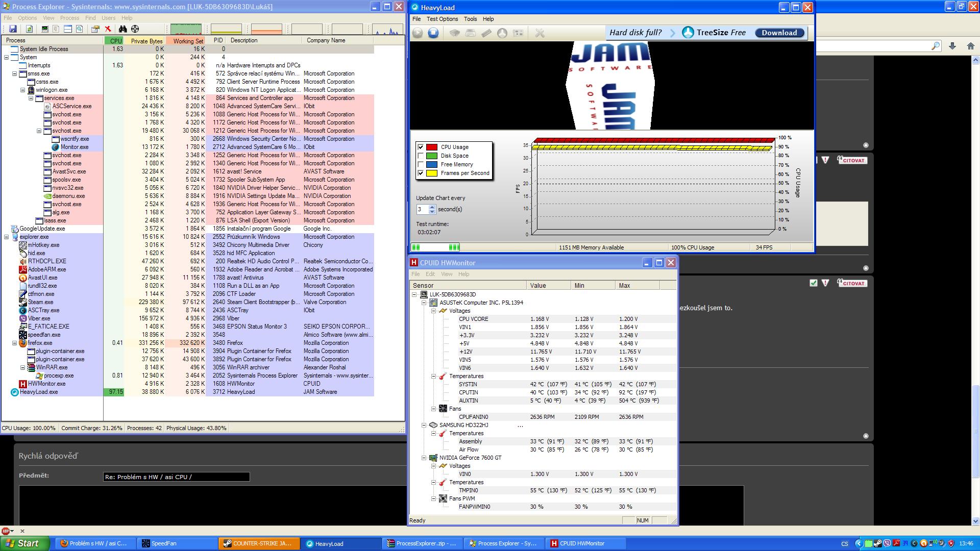Check the Free Memory checkbox in HeavyLoad
This screenshot has width=980, height=551.
tap(421, 164)
